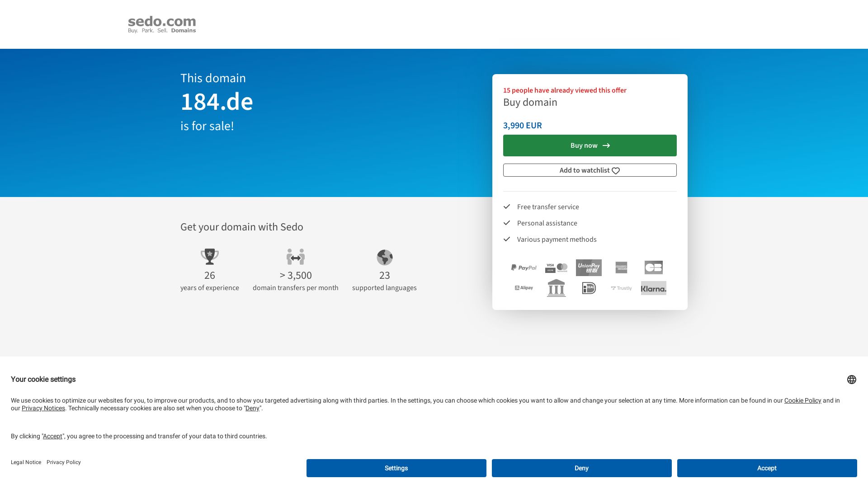The image size is (868, 488).
Task: Click the PayPal payment icon
Action: click(x=524, y=267)
